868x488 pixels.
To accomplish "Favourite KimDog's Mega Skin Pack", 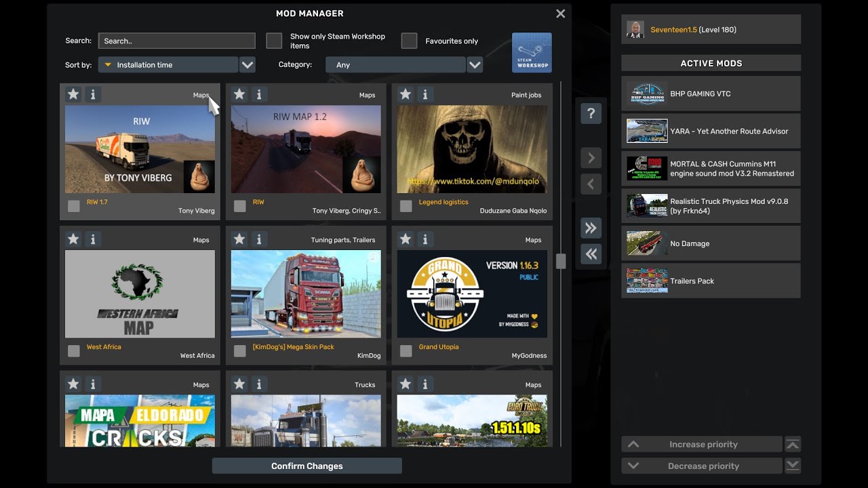I will click(239, 239).
